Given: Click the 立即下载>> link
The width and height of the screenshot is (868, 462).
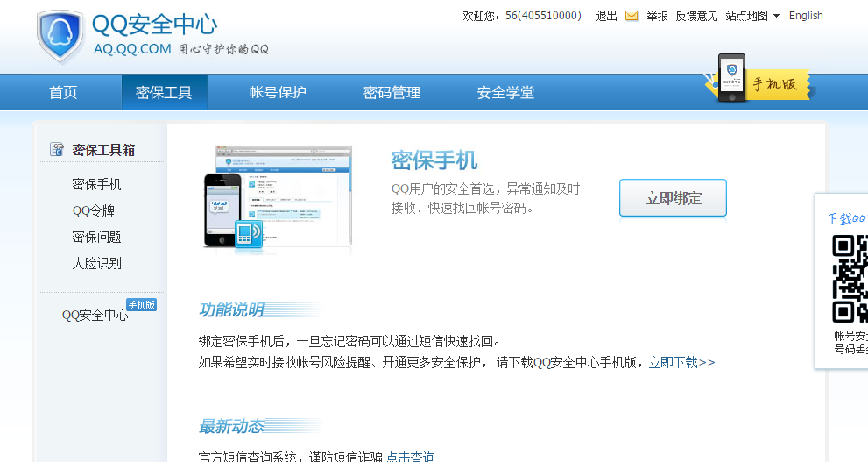Looking at the screenshot, I should [x=682, y=362].
